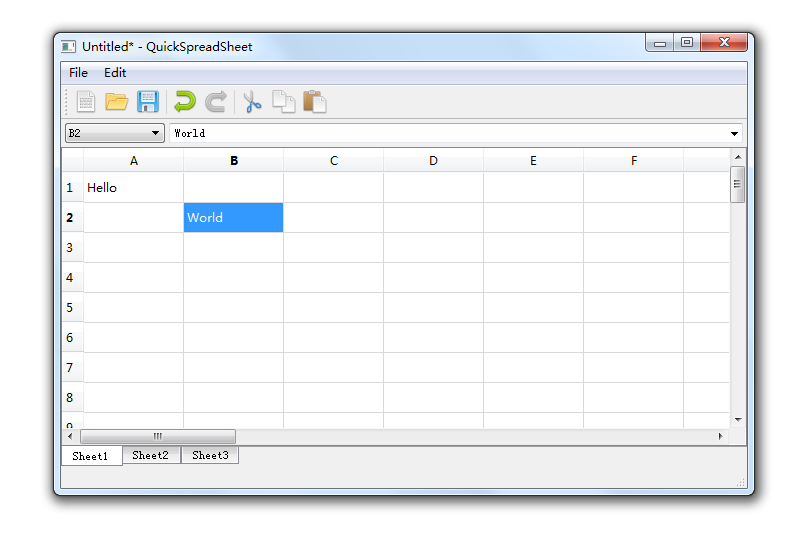
Task: Select column E header
Action: coord(533,161)
